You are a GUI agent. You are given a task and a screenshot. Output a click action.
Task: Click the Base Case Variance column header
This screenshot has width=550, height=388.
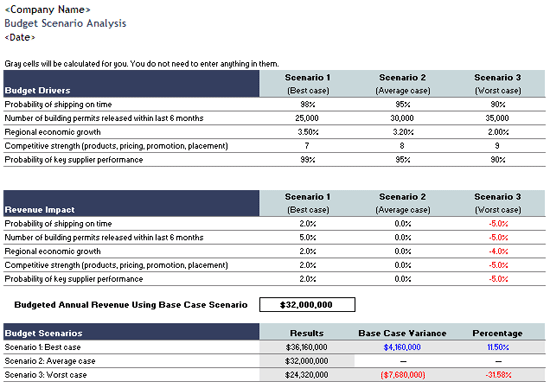point(402,333)
